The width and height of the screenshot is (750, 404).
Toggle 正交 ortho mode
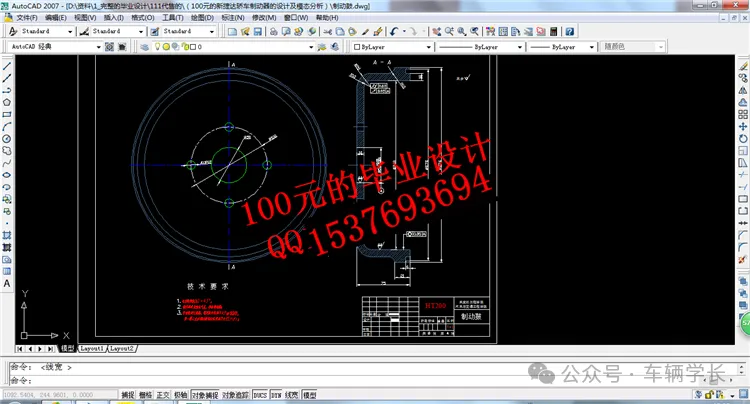point(163,395)
